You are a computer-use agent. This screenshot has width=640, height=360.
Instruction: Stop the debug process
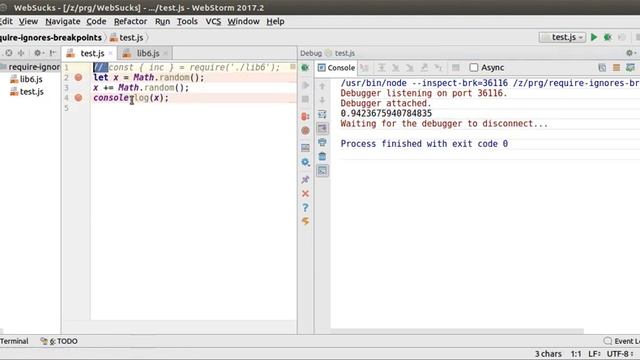point(305,99)
